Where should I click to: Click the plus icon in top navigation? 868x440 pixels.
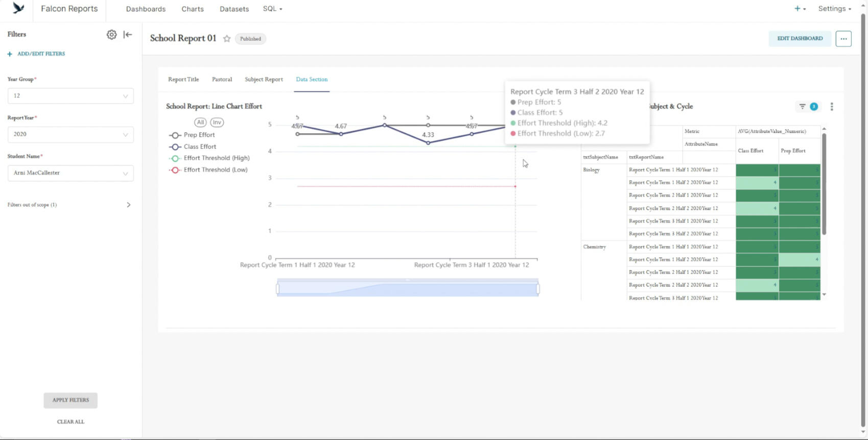(x=797, y=9)
